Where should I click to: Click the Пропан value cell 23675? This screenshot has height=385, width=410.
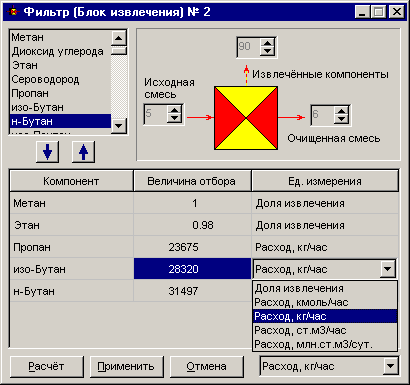click(192, 247)
